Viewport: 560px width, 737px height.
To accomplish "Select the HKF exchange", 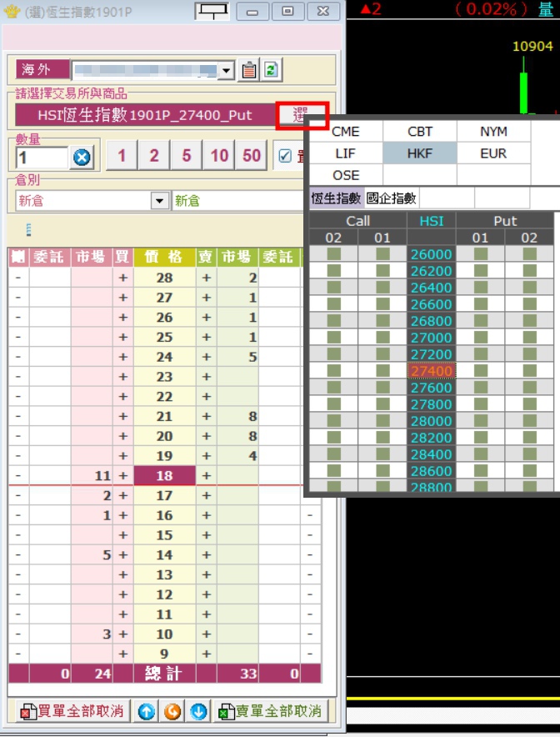I will click(x=419, y=153).
